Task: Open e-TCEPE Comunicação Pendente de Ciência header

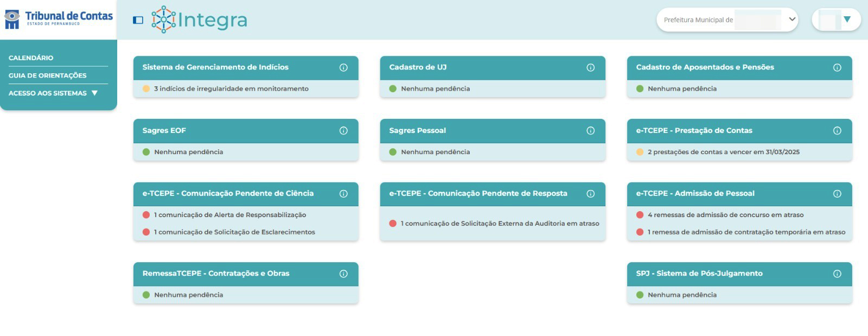Action: click(246, 194)
